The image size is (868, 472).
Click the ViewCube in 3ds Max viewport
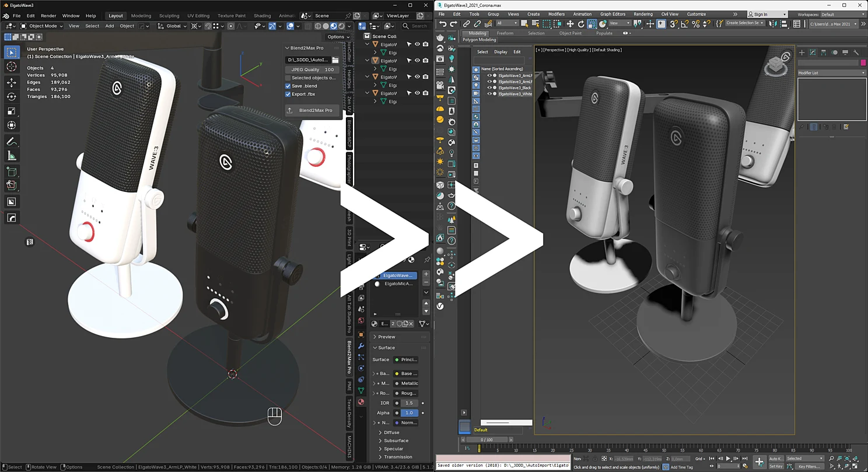[x=777, y=66]
